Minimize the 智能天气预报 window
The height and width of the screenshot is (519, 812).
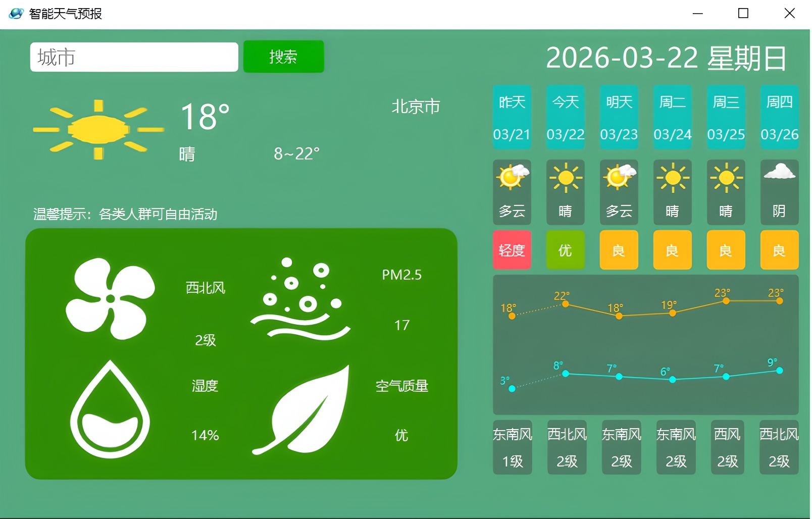click(698, 14)
